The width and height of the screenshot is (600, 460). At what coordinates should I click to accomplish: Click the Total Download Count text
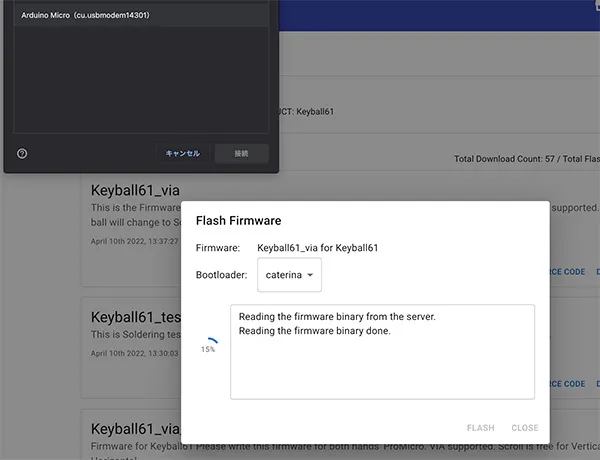point(526,159)
